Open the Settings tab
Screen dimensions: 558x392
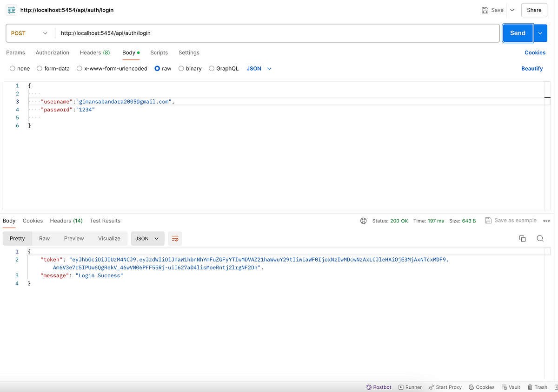coord(189,52)
